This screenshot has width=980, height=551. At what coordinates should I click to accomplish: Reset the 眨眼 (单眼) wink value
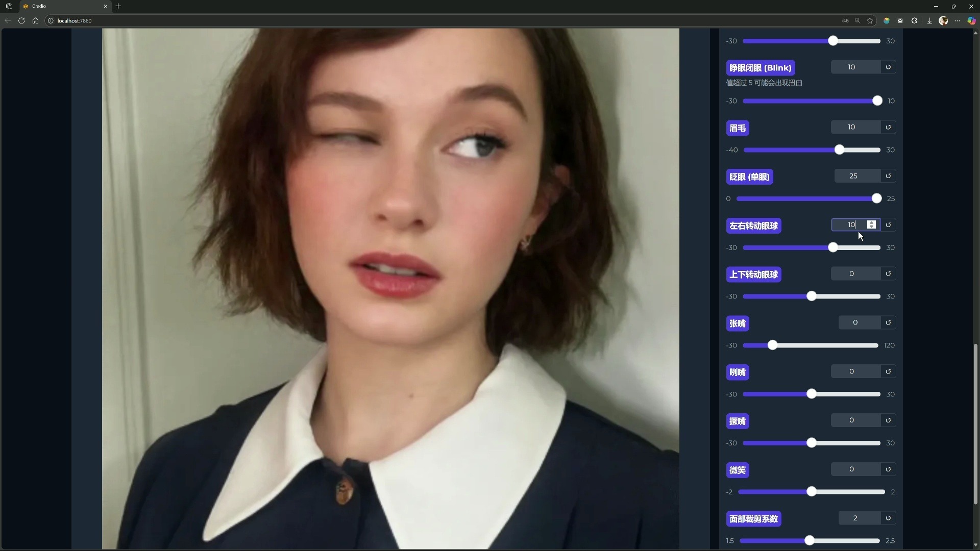pos(888,176)
